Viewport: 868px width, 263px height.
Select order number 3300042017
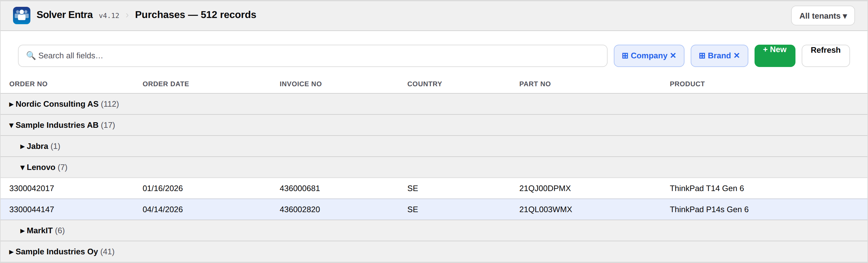pyautogui.click(x=31, y=189)
